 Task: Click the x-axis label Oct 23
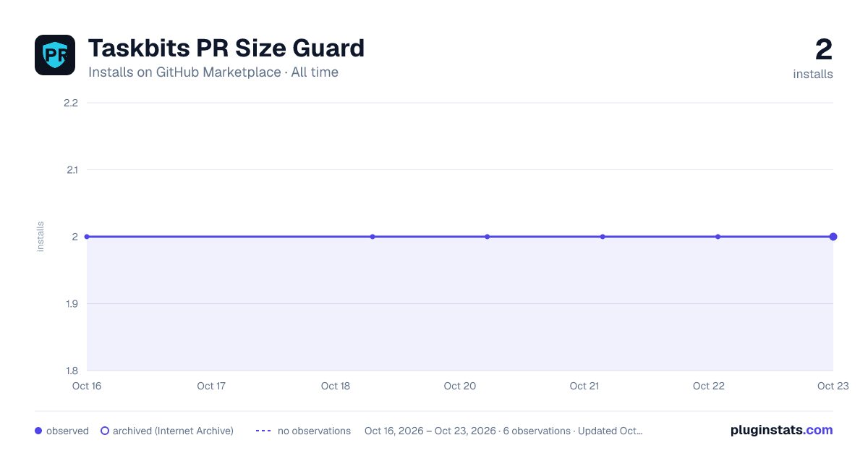[x=833, y=386]
